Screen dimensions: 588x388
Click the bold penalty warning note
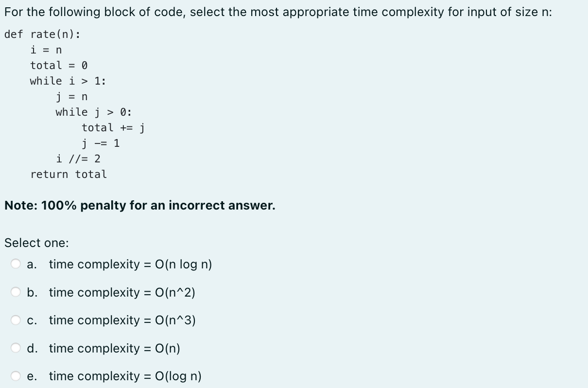pyautogui.click(x=139, y=205)
